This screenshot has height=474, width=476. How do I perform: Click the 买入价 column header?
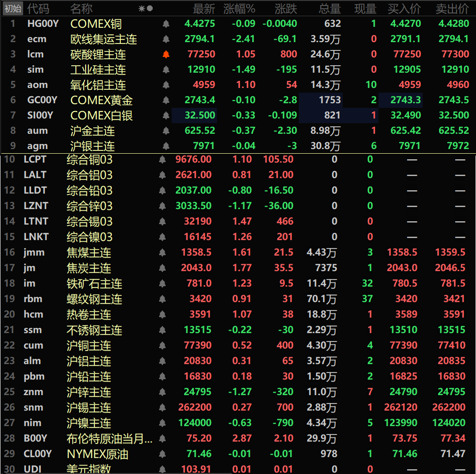[x=404, y=8]
